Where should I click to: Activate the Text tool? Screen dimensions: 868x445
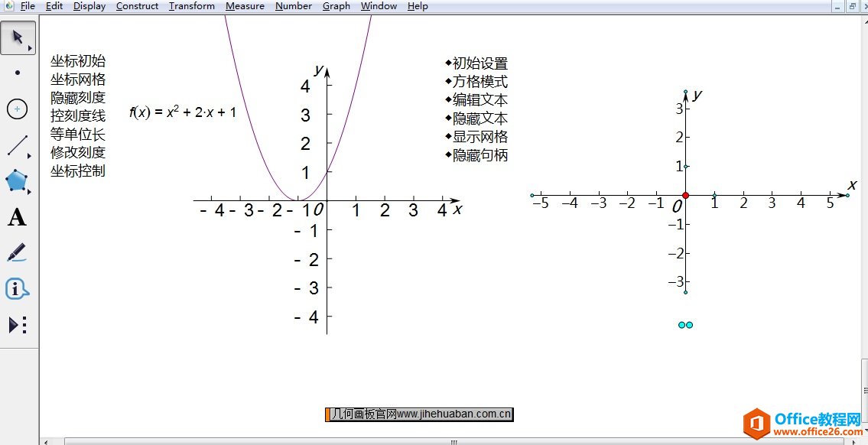click(x=18, y=218)
